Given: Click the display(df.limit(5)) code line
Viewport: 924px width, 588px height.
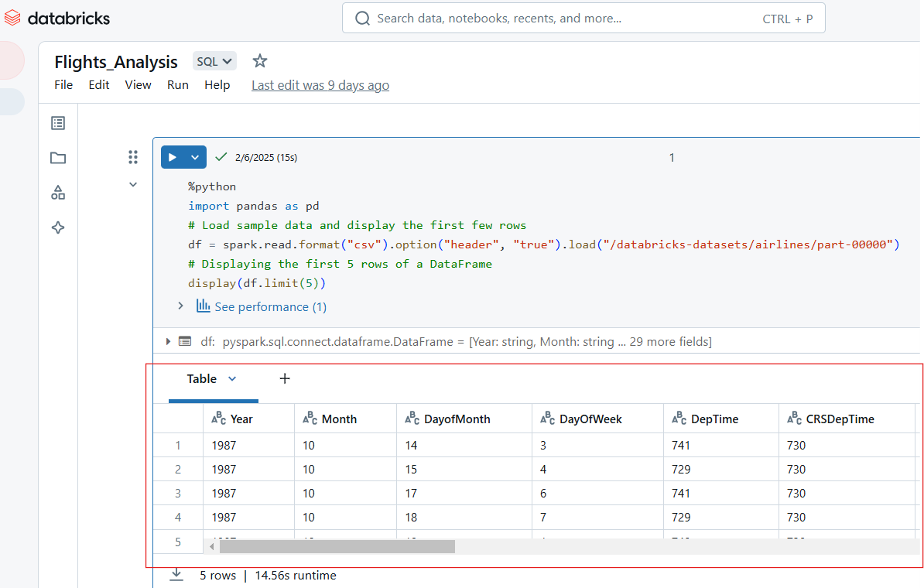Looking at the screenshot, I should [256, 283].
